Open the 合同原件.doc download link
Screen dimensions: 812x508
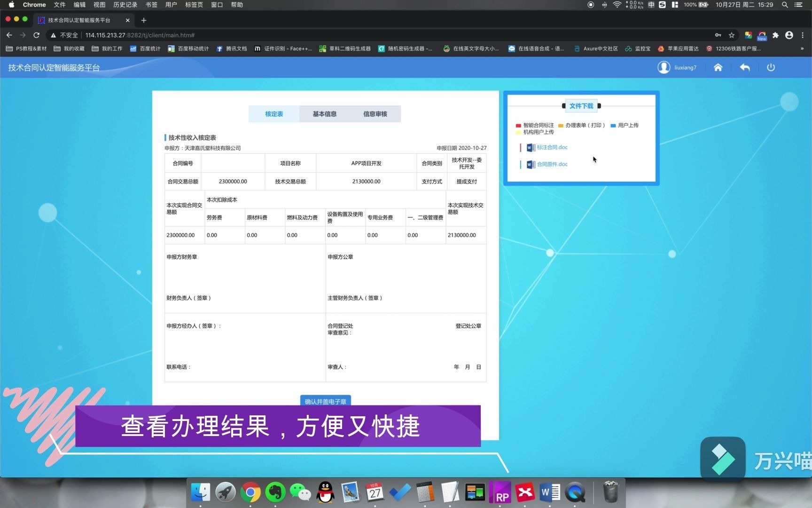point(552,165)
